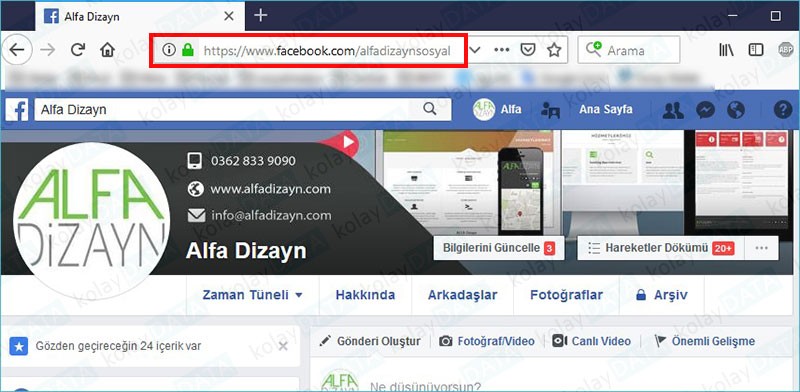The width and height of the screenshot is (800, 392).
Task: Switch to the Hakkında tab
Action: (x=365, y=295)
